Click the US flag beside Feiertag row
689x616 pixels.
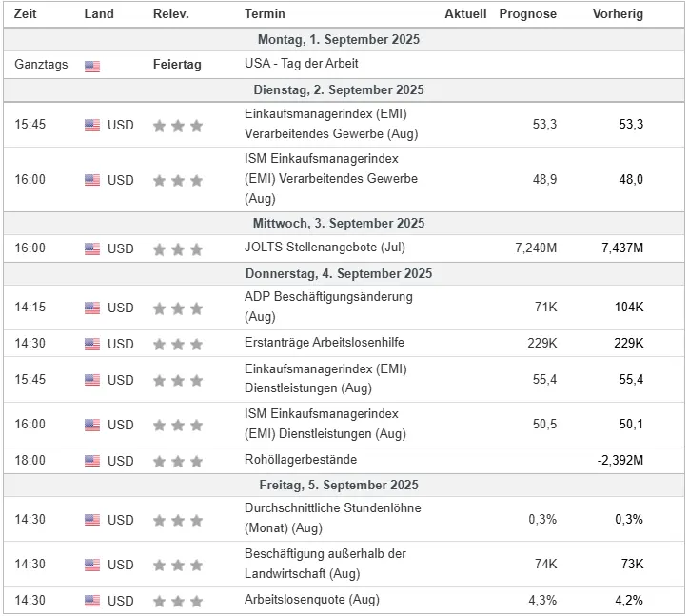[x=92, y=66]
